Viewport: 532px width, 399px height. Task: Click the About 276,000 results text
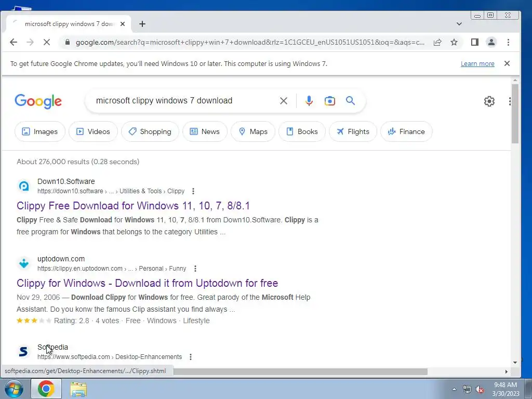(78, 162)
